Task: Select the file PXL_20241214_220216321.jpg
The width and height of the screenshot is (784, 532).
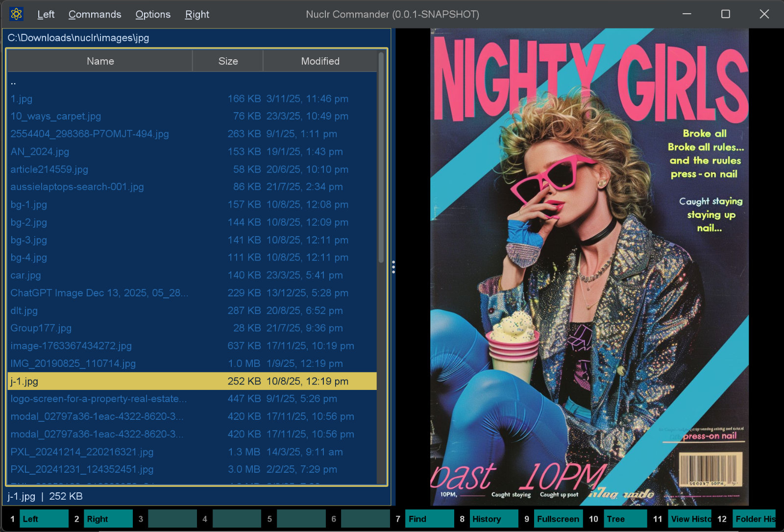Action: coord(192,452)
